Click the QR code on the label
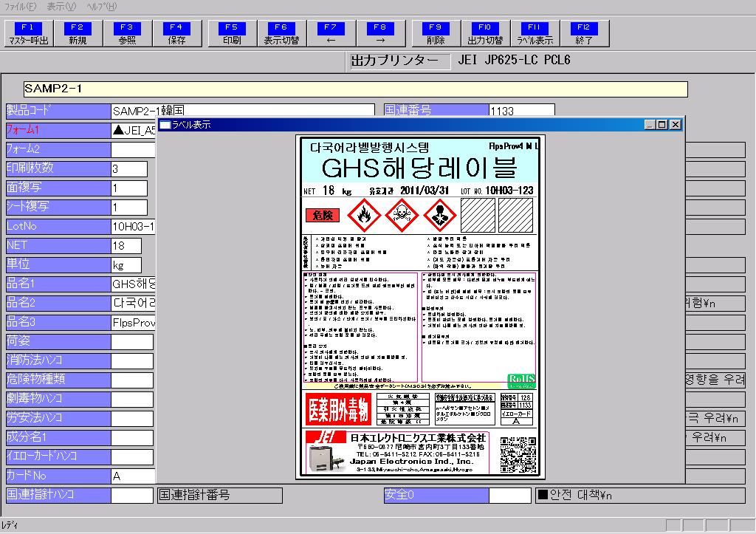 [x=518, y=454]
